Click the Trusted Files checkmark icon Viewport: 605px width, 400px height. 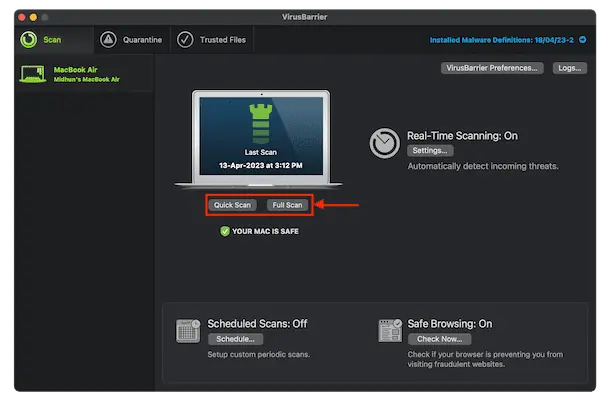click(185, 40)
